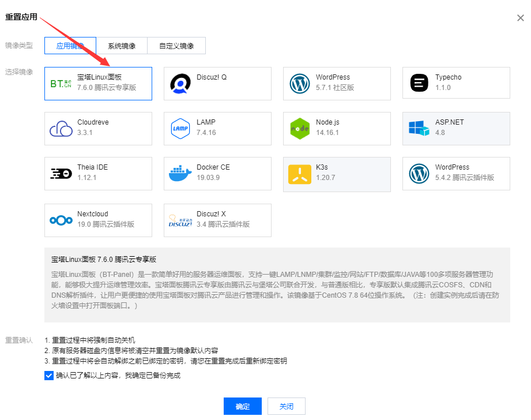The width and height of the screenshot is (531, 420).
Task: Click the 关闭 close button
Action: coord(287,406)
